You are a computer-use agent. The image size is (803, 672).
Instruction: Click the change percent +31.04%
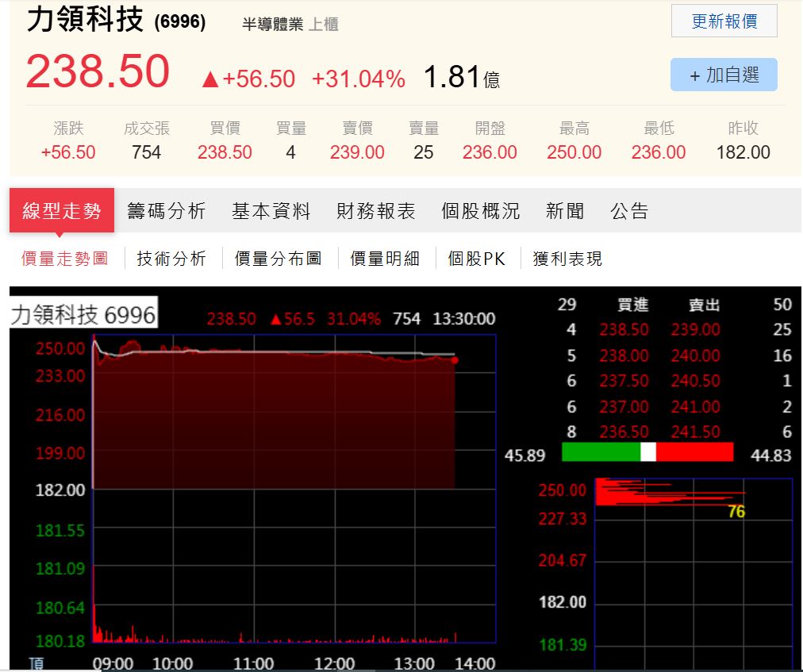359,79
